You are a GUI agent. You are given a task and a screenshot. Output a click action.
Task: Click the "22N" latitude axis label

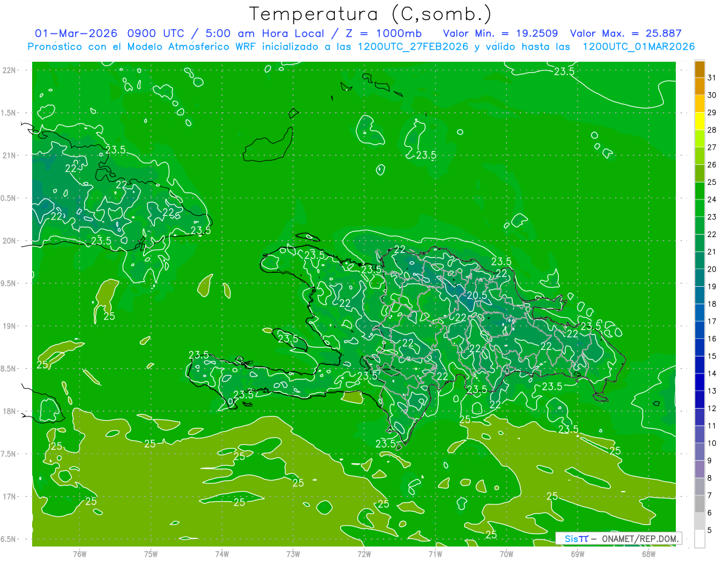point(9,70)
